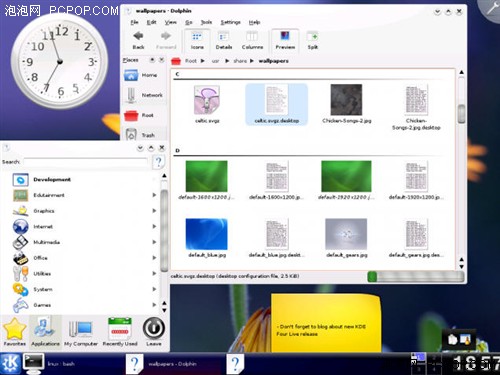The image size is (500, 375).
Task: Select celtic.svgz file thumbnail
Action: point(207,100)
